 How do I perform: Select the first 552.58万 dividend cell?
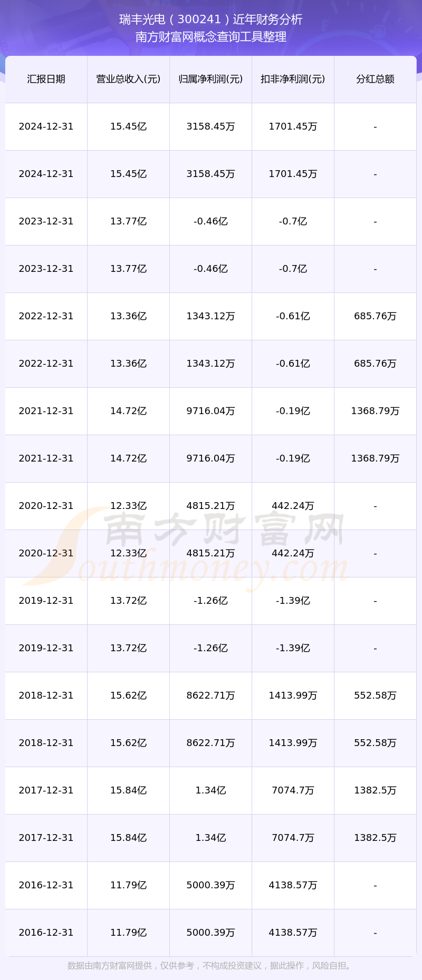[375, 695]
